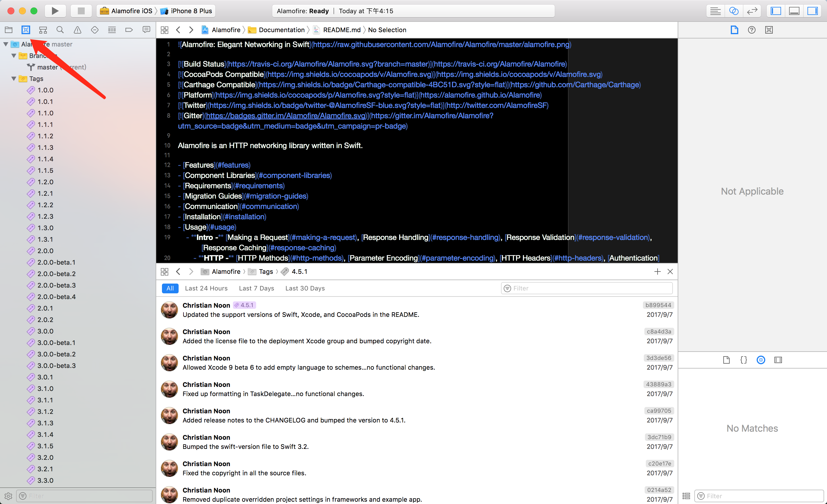The image size is (827, 504).
Task: Toggle the bottom debug area
Action: [794, 11]
